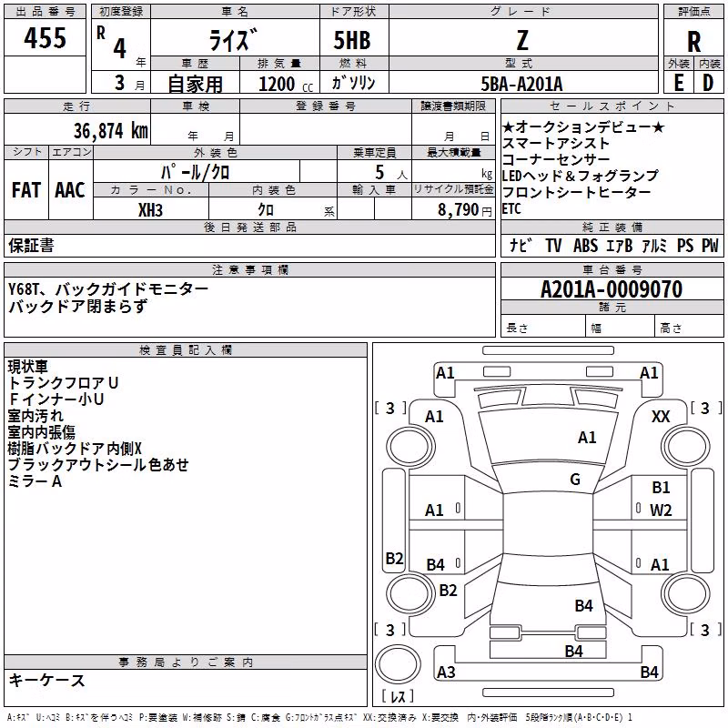
Task: Click ナビ in genuine equipment
Action: (x=521, y=245)
